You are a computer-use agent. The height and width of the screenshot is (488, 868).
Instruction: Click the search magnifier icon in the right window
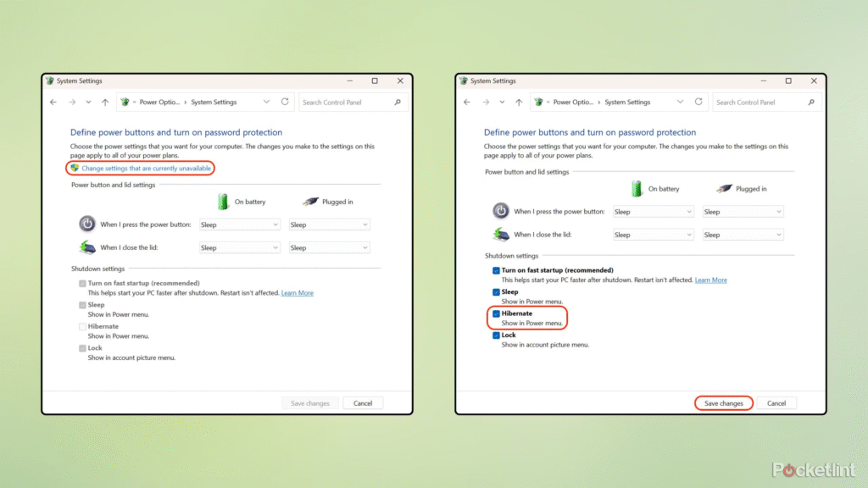811,103
